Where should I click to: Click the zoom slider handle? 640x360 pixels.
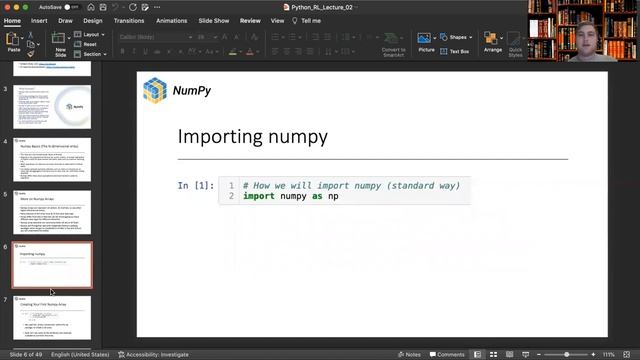[x=567, y=355]
